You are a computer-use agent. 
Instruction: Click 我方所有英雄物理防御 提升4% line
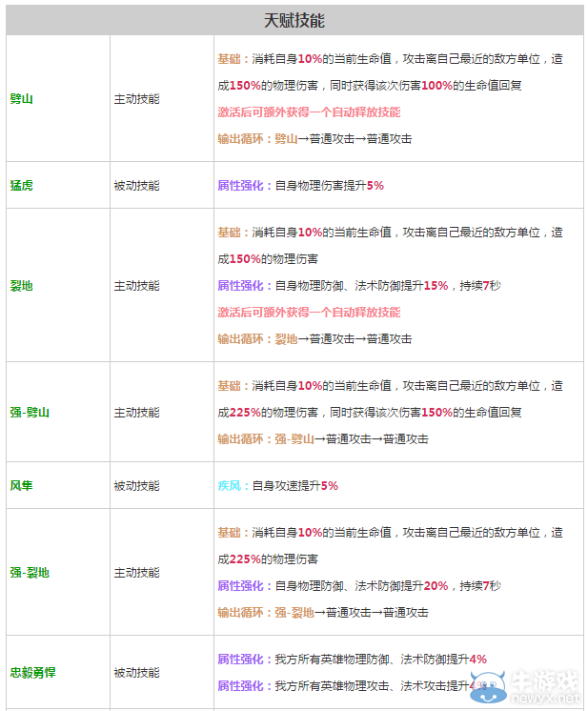[353, 659]
